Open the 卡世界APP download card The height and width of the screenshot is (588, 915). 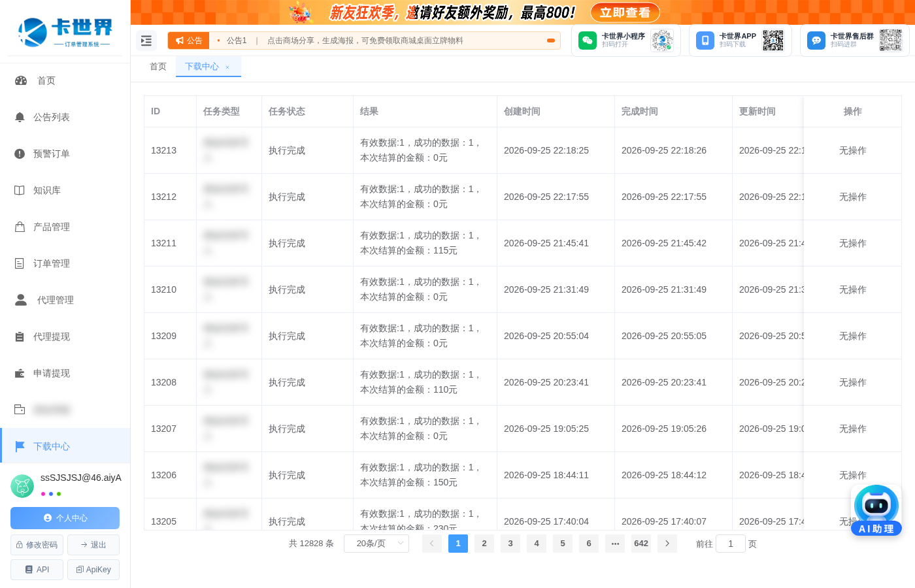[740, 41]
